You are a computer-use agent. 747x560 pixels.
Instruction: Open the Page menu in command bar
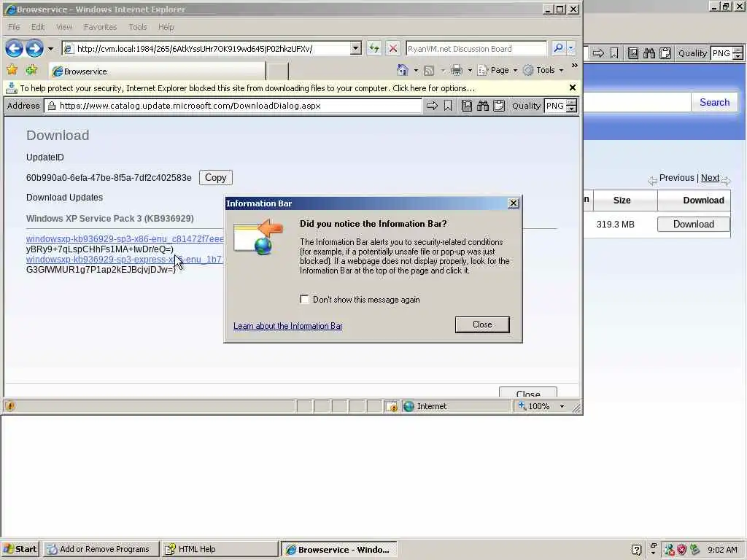498,71
